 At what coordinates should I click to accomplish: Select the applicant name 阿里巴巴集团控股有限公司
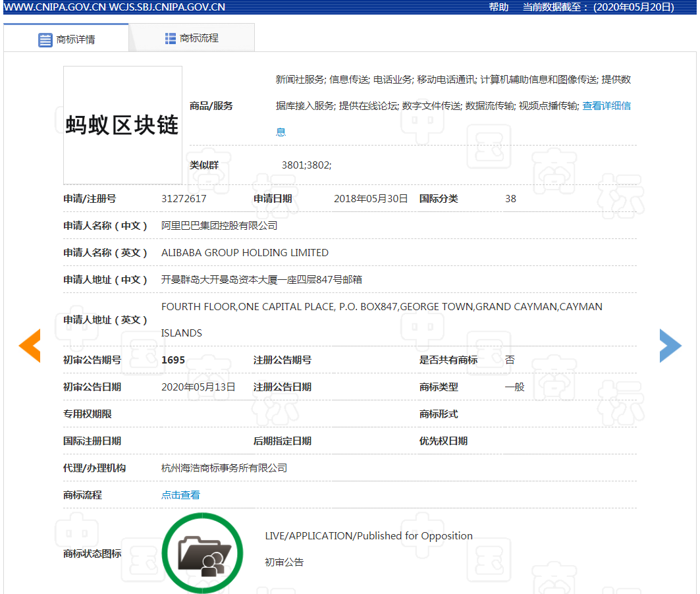pyautogui.click(x=219, y=226)
